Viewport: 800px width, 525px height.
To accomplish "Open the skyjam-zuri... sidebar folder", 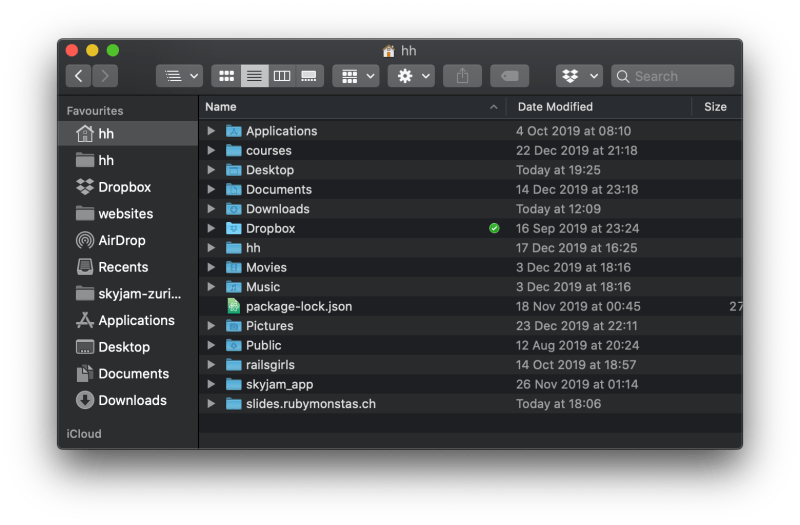I will [x=128, y=293].
